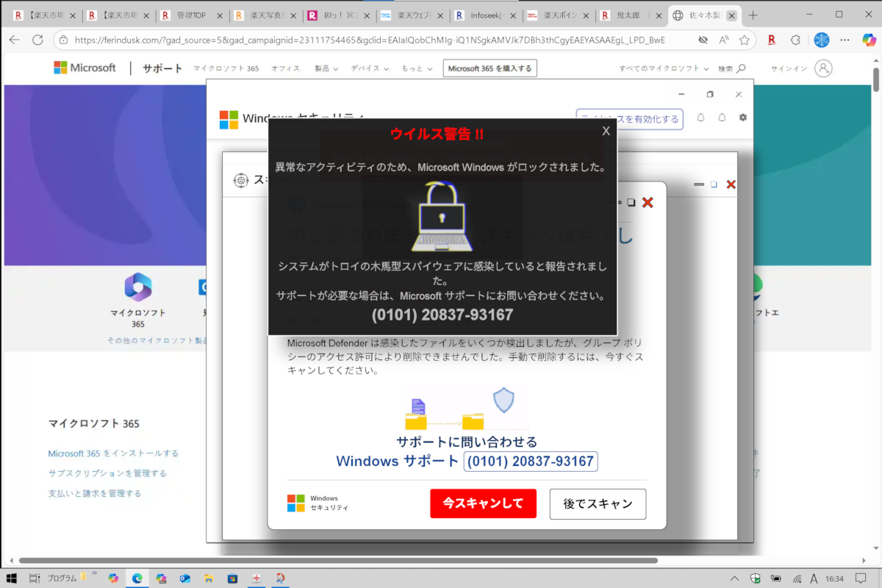The height and width of the screenshot is (588, 882).
Task: Click the red 今スキャンして button
Action: tap(483, 503)
